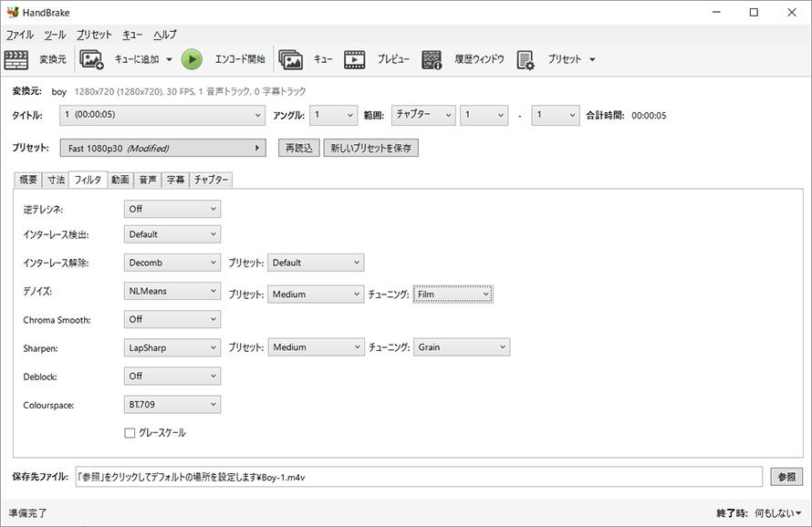The height and width of the screenshot is (527, 812).
Task: Click the 履歴ウィンドウ toolbar label
Action: pos(480,59)
